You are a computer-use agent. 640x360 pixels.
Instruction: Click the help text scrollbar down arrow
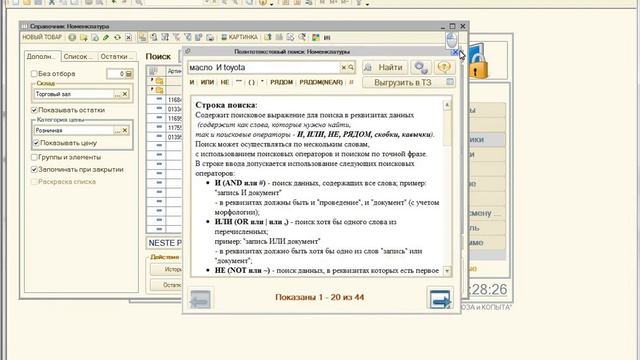click(x=447, y=271)
